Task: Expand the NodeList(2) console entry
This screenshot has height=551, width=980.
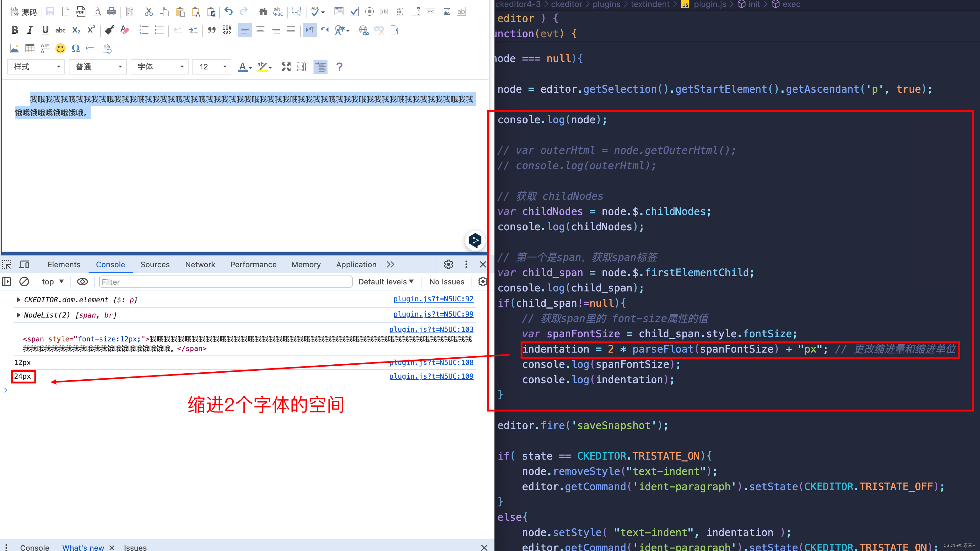Action: point(18,315)
